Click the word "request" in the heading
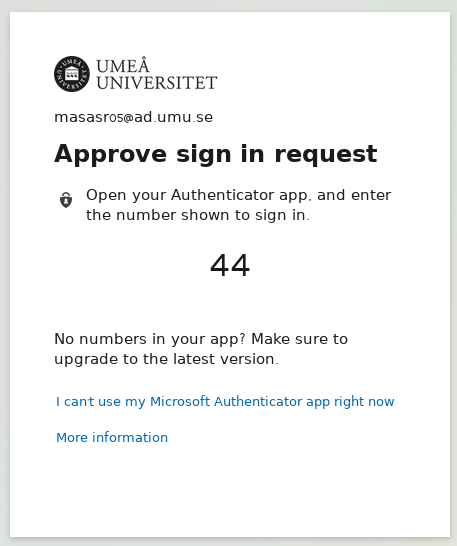 (x=326, y=155)
